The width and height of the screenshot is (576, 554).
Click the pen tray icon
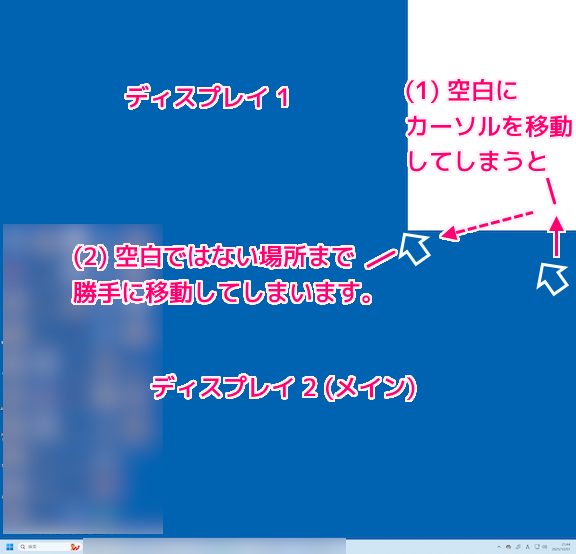click(x=518, y=547)
